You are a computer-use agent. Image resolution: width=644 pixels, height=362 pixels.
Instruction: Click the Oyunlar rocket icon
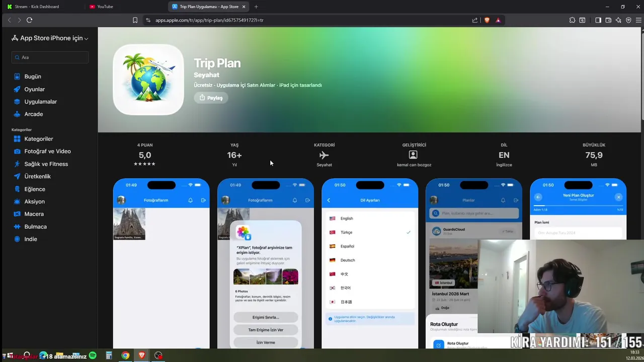pos(17,89)
